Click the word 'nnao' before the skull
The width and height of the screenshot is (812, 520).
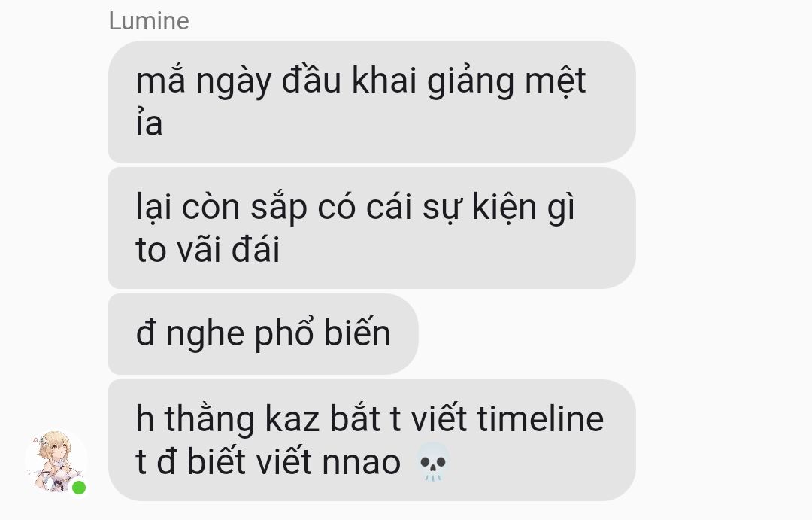[x=362, y=462]
